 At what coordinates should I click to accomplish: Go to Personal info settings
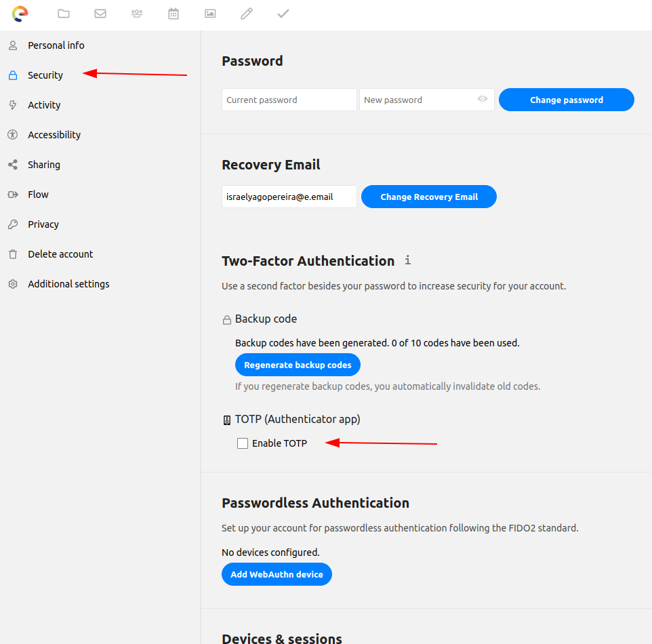click(x=56, y=45)
